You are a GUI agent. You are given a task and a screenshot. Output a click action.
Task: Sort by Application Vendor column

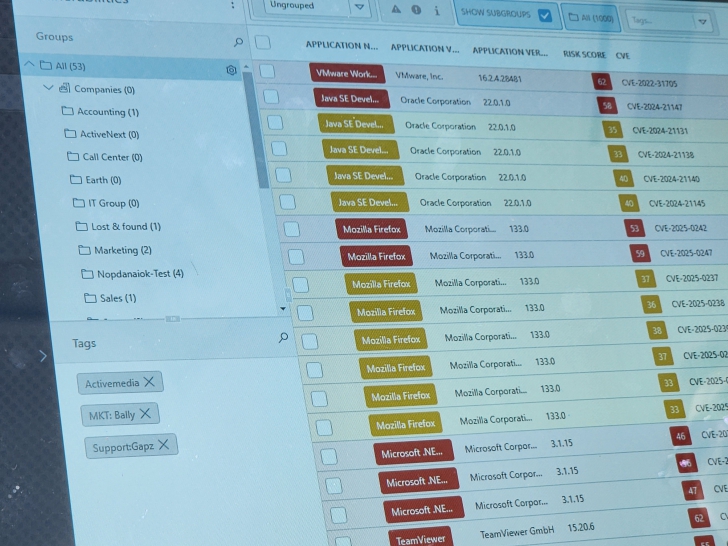[x=425, y=48]
